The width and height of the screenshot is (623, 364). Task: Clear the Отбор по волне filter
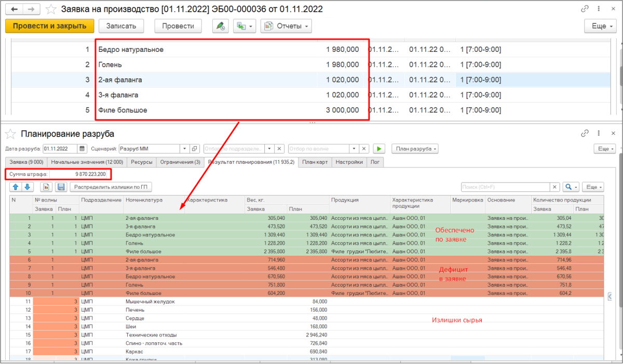[x=364, y=149]
